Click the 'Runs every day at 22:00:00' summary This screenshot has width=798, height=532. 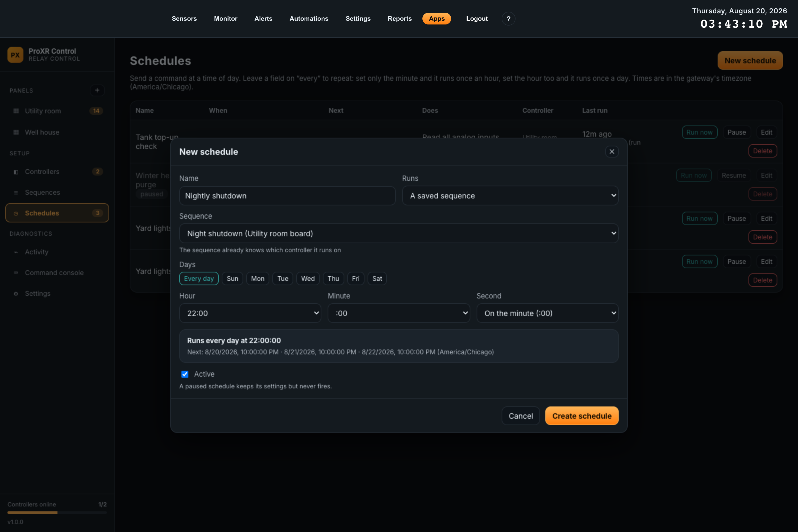234,340
